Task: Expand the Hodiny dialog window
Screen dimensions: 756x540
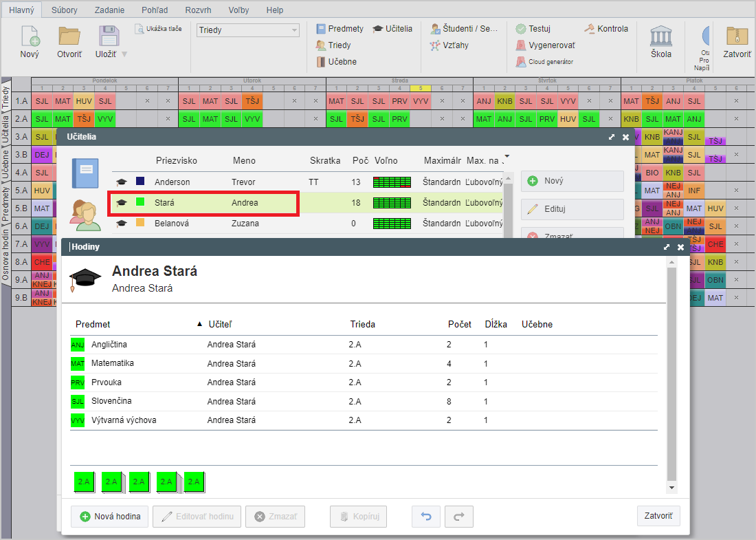Action: point(667,247)
